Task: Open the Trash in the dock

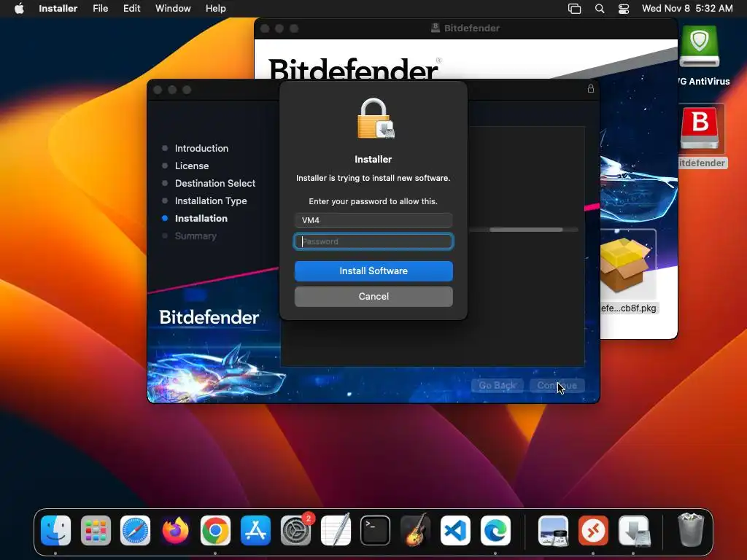Action: 691,529
